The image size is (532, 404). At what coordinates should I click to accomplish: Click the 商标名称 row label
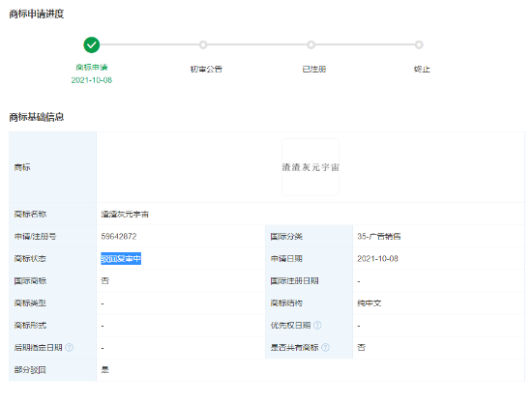tap(30, 215)
